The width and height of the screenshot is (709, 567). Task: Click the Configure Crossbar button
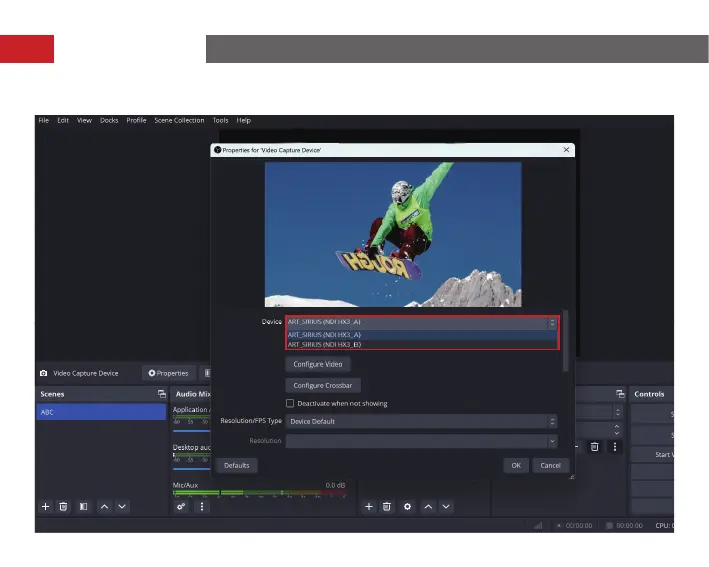[x=323, y=385]
